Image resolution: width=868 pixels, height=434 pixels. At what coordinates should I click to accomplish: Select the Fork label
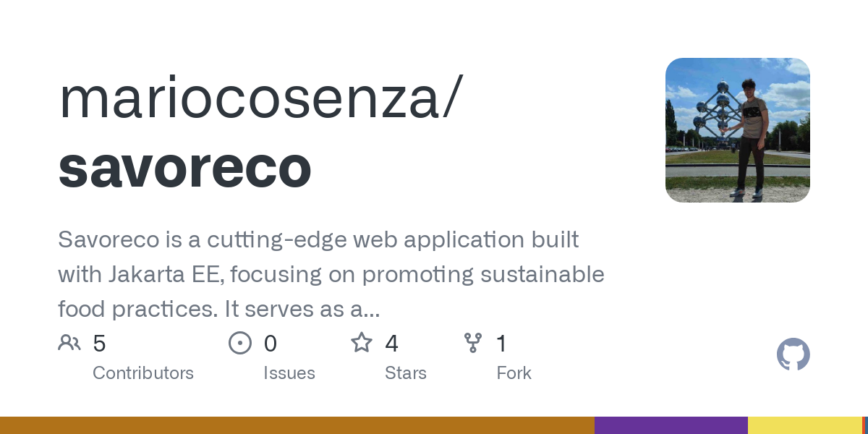(514, 373)
